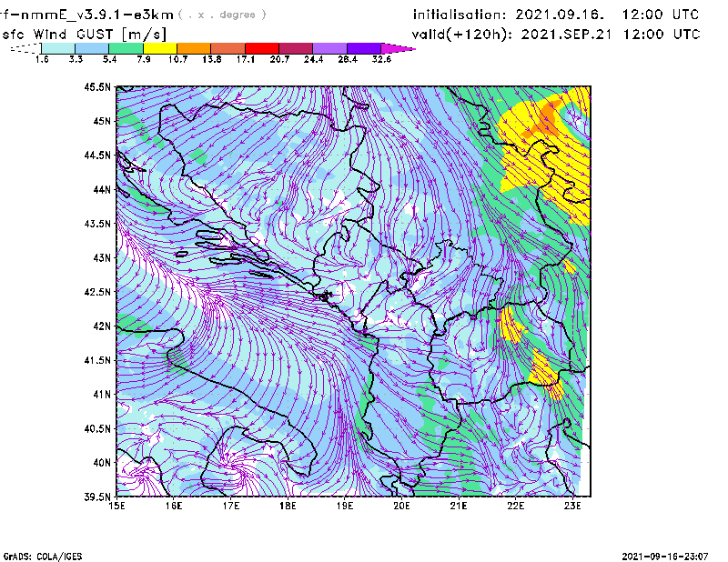This screenshot has height=562, width=728.
Task: Click the legend value 1.6
Action: (42, 59)
